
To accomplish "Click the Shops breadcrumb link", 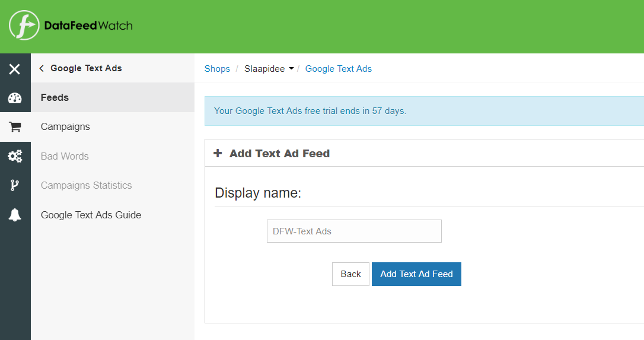I will click(217, 69).
